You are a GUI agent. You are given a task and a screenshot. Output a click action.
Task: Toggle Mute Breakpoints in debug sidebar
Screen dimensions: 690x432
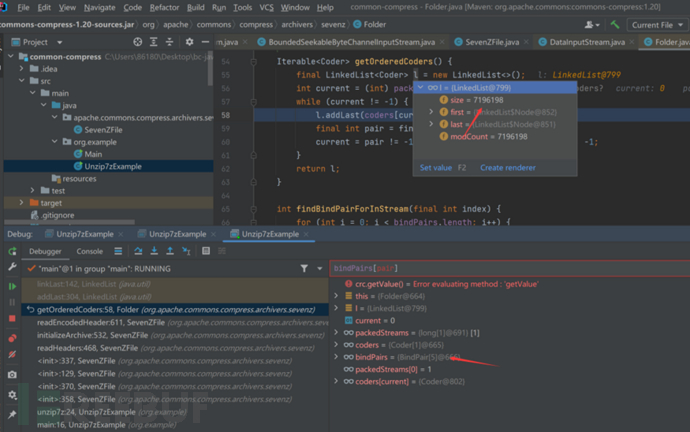click(12, 356)
